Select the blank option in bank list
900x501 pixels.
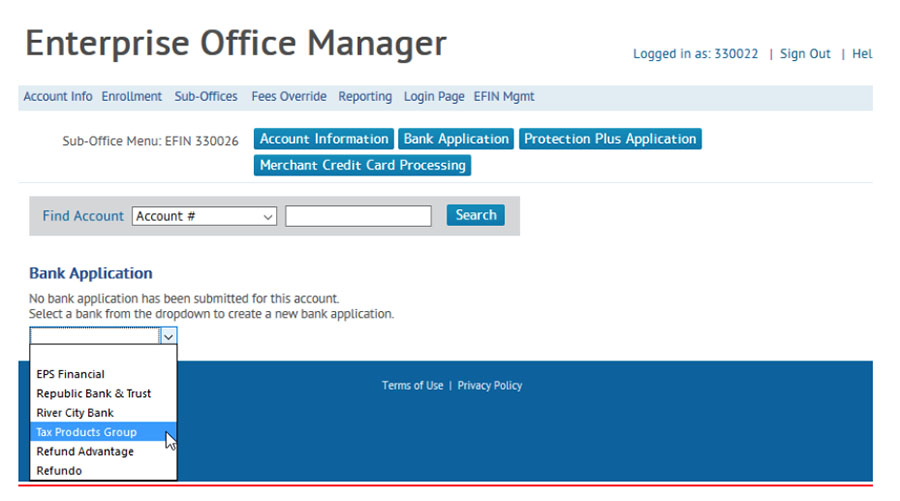103,355
